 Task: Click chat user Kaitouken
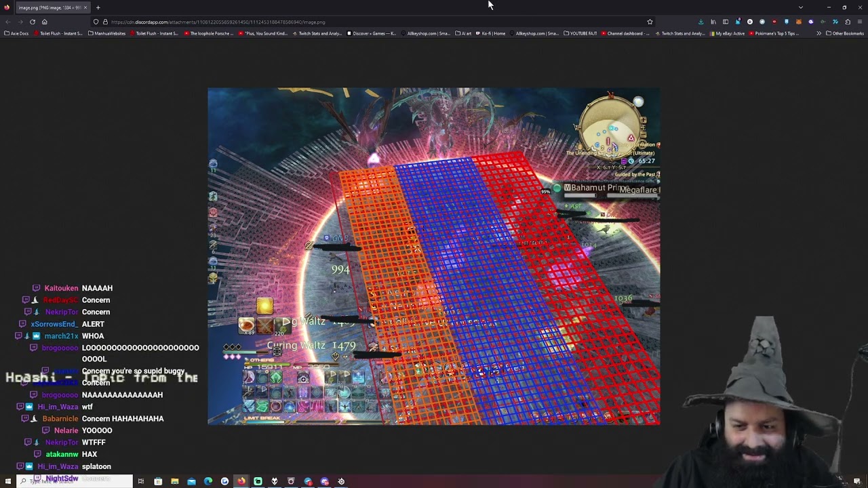(x=61, y=288)
